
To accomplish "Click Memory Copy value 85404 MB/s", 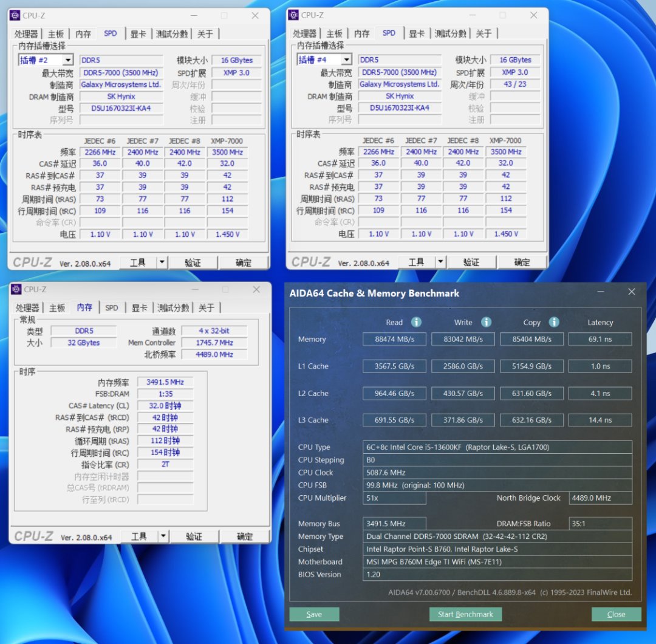I will (x=531, y=339).
